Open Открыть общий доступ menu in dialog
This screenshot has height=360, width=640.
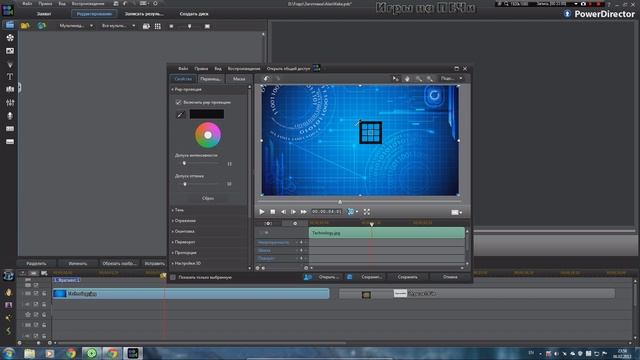288,69
